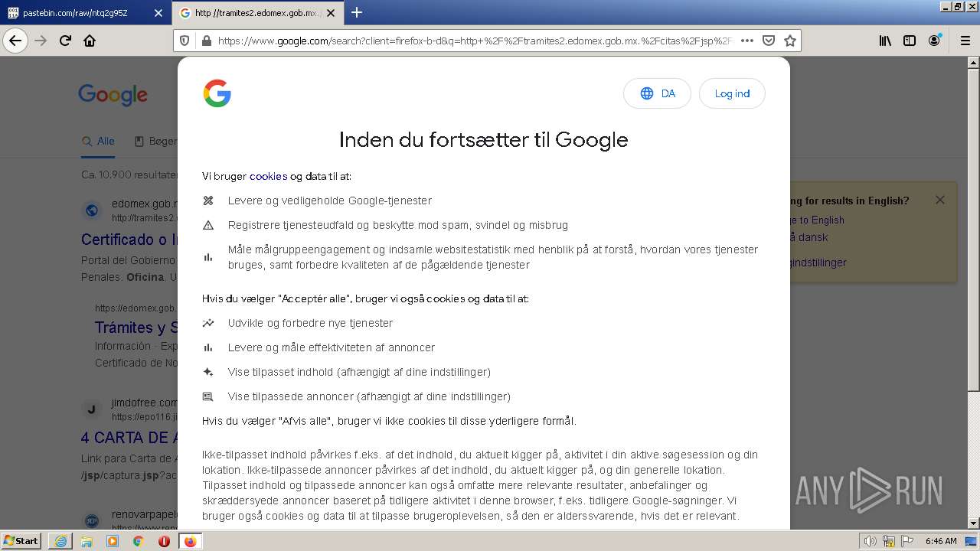This screenshot has width=980, height=551.
Task: Open the Windows Start menu
Action: 21,540
